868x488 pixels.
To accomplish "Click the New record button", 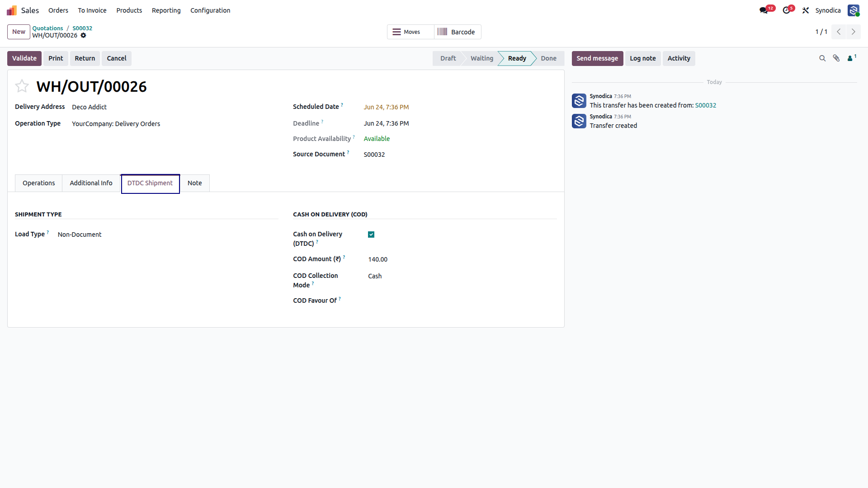I will (19, 32).
